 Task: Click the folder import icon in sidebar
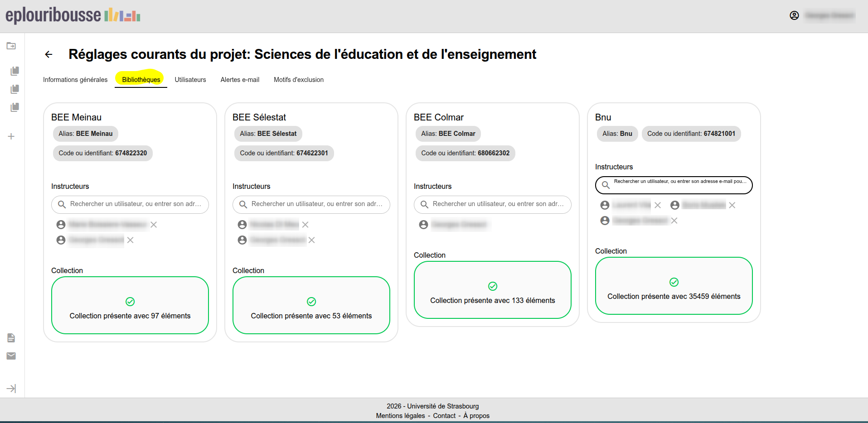[x=11, y=46]
